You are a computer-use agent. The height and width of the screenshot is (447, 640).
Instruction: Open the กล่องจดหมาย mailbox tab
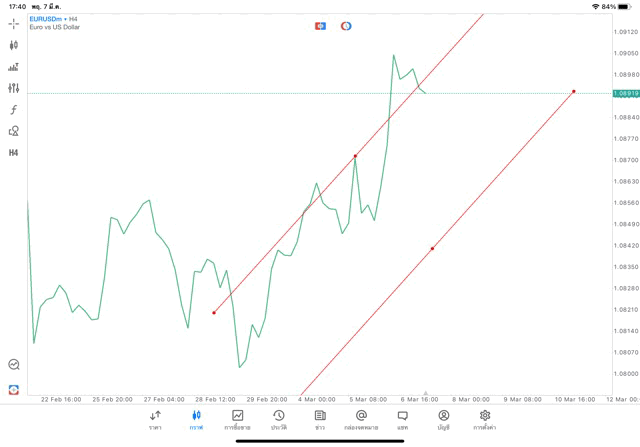[361, 419]
